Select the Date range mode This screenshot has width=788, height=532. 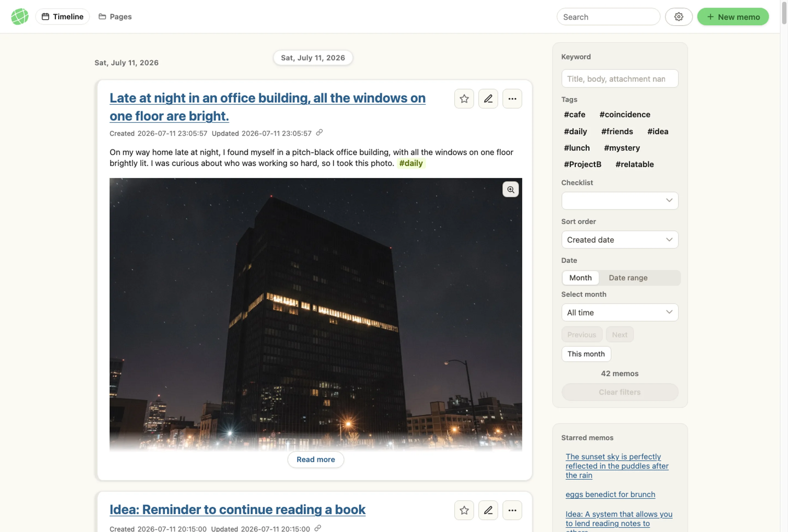point(628,278)
